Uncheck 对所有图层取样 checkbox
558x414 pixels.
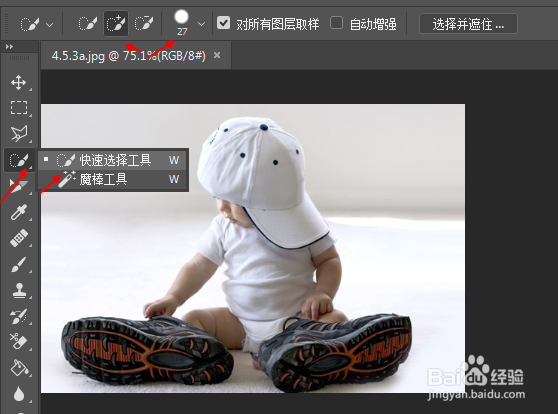(223, 23)
